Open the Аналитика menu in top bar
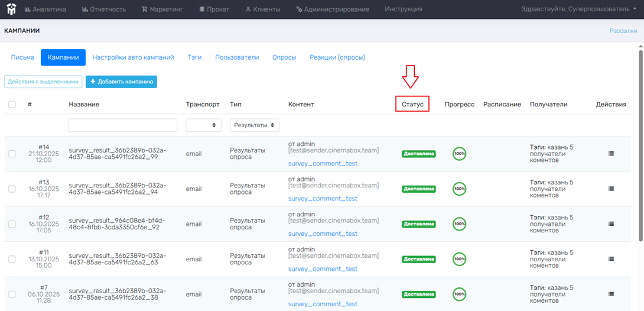644x311 pixels. (x=45, y=9)
